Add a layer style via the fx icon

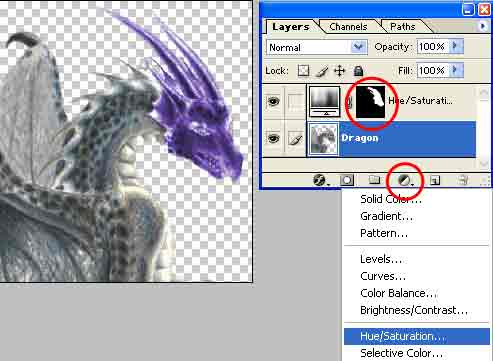click(x=320, y=181)
